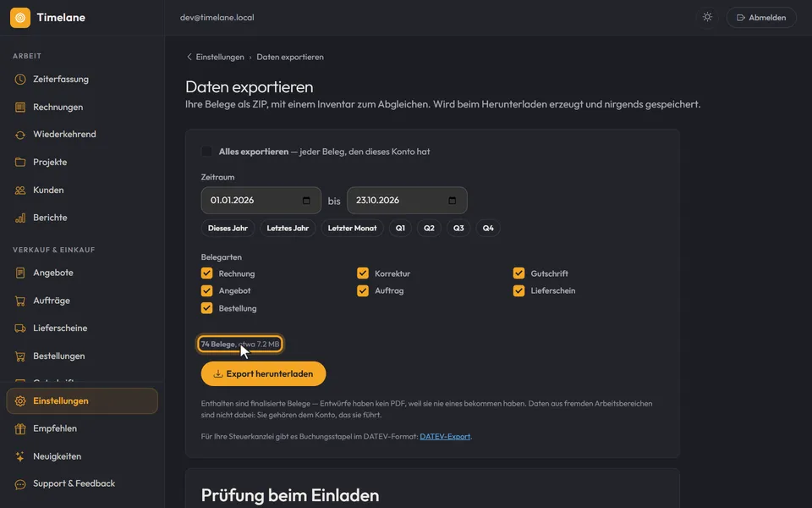Click the Bestellungen cart icon
Screen dimensions: 812x508
20,356
